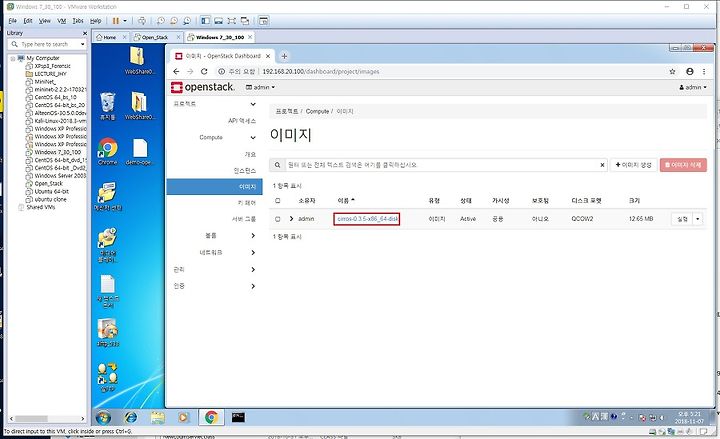The width and height of the screenshot is (720, 439).
Task: Click the image filter search field
Action: click(442, 165)
